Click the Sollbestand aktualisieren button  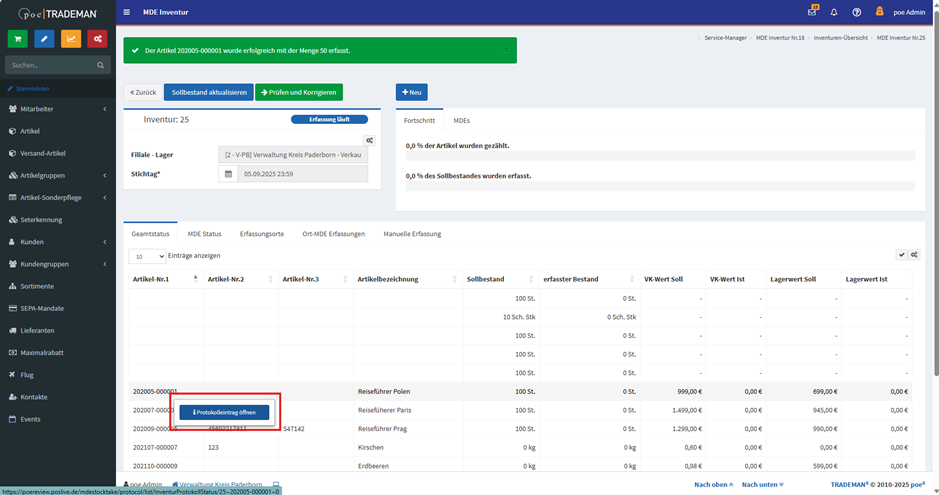209,92
